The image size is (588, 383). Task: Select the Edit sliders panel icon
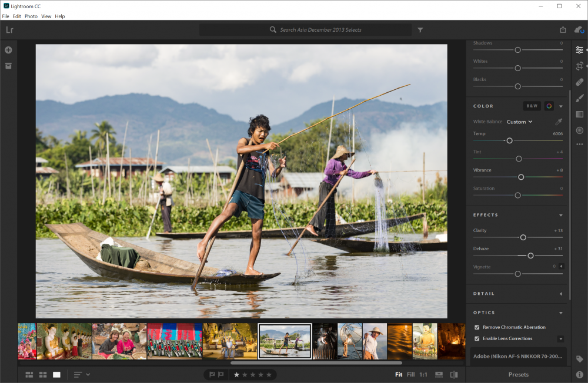pos(579,50)
